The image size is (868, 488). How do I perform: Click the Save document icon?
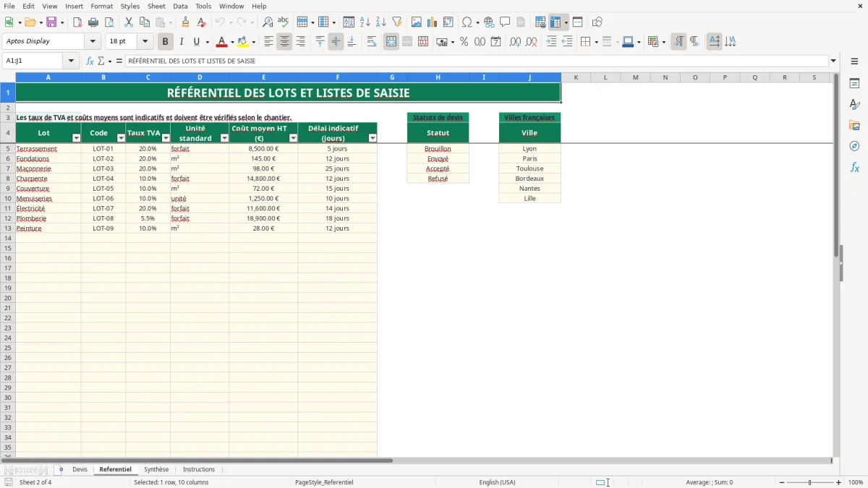coord(51,22)
